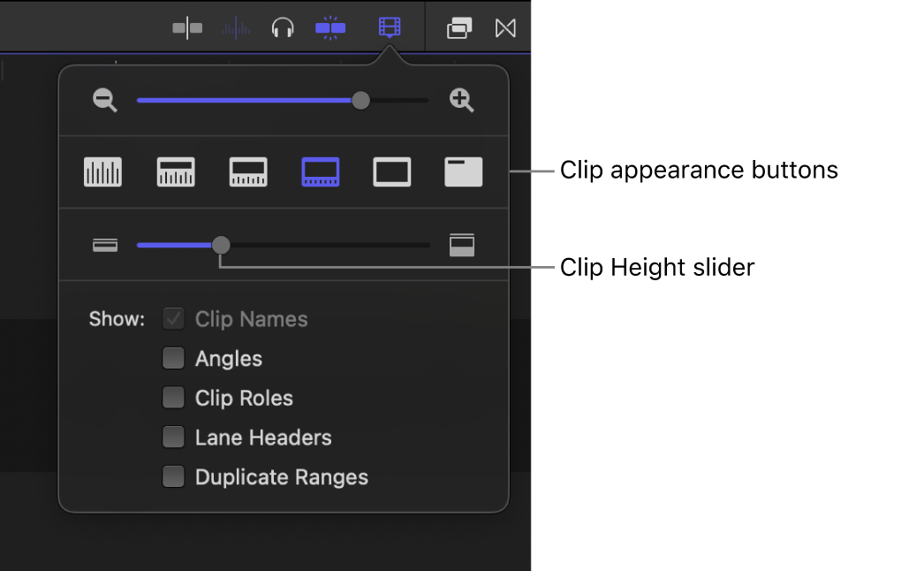Click the minimum clip height icon

[104, 245]
